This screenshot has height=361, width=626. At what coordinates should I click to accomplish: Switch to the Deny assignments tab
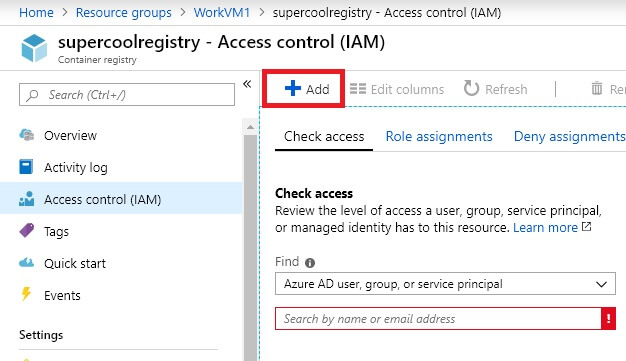(569, 137)
